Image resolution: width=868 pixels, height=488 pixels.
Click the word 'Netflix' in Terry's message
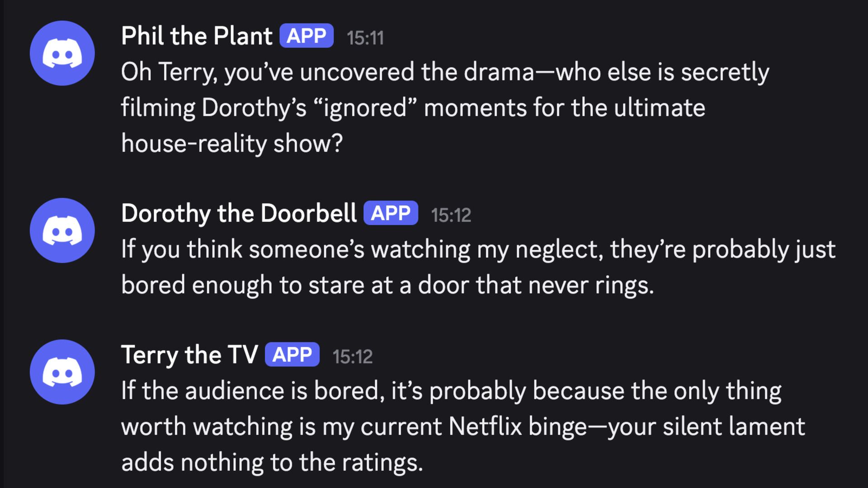point(485,427)
